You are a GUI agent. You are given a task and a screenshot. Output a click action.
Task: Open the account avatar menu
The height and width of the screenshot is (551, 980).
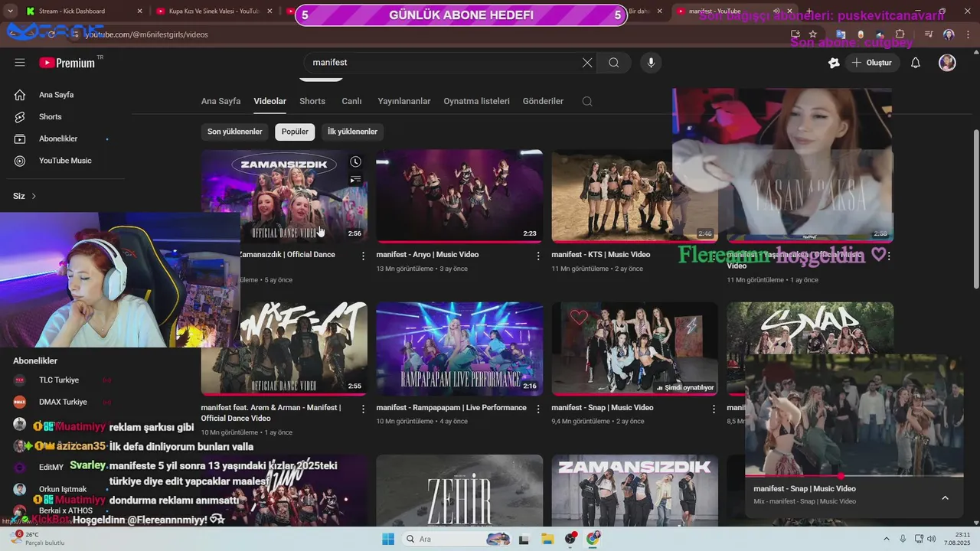click(x=947, y=63)
